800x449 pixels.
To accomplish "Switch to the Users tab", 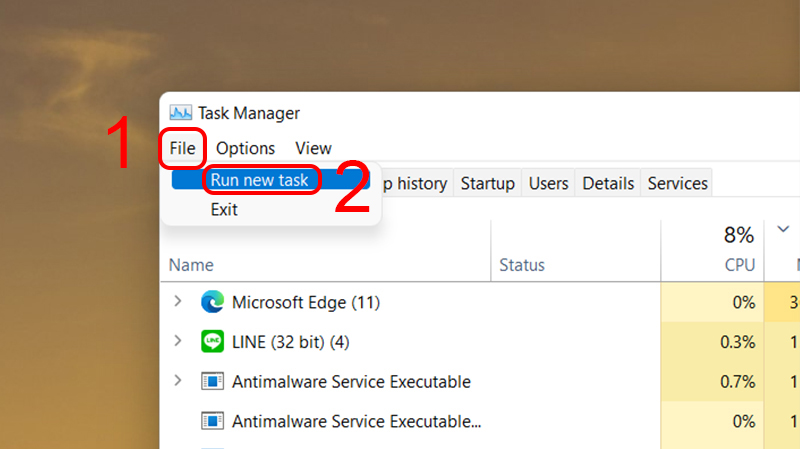I will [548, 183].
